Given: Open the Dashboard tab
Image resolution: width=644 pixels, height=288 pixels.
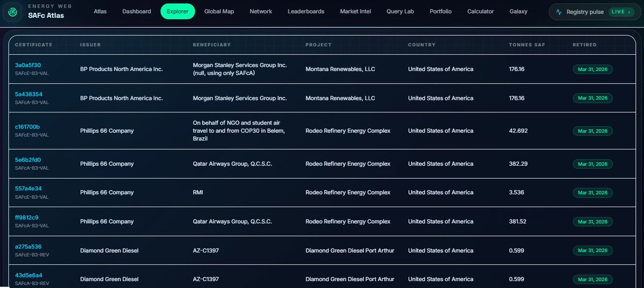Looking at the screenshot, I should pos(136,11).
